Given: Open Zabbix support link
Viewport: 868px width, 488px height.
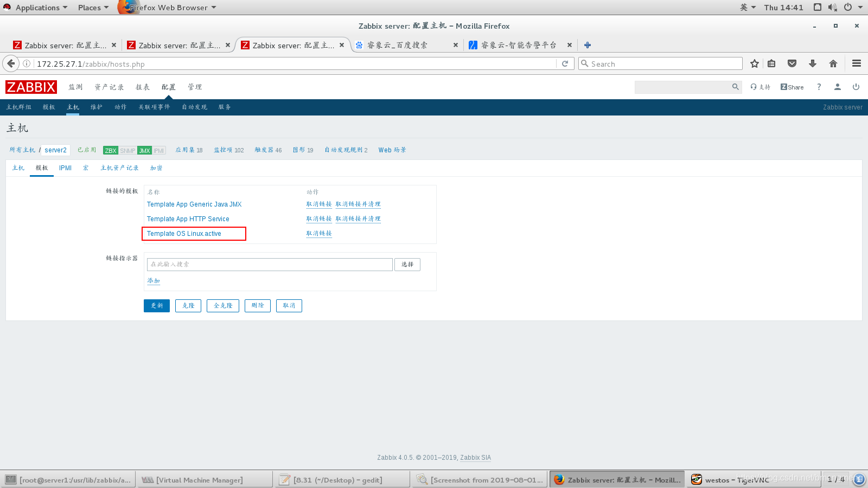Looking at the screenshot, I should pos(760,87).
